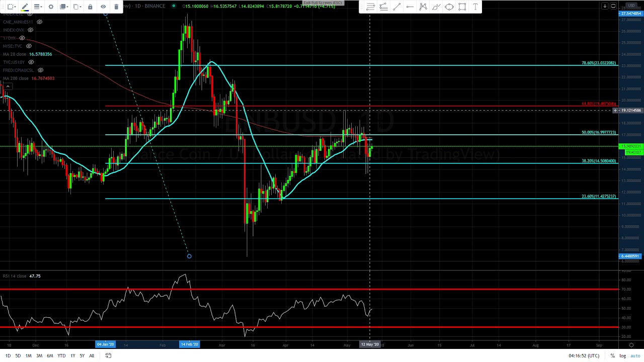
Task: Click the RSI 14 close indicator label
Action: (15, 276)
